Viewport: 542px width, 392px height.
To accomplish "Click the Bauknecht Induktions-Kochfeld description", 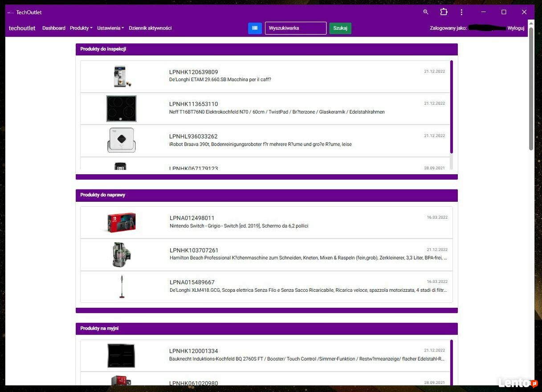I will pyautogui.click(x=307, y=359).
